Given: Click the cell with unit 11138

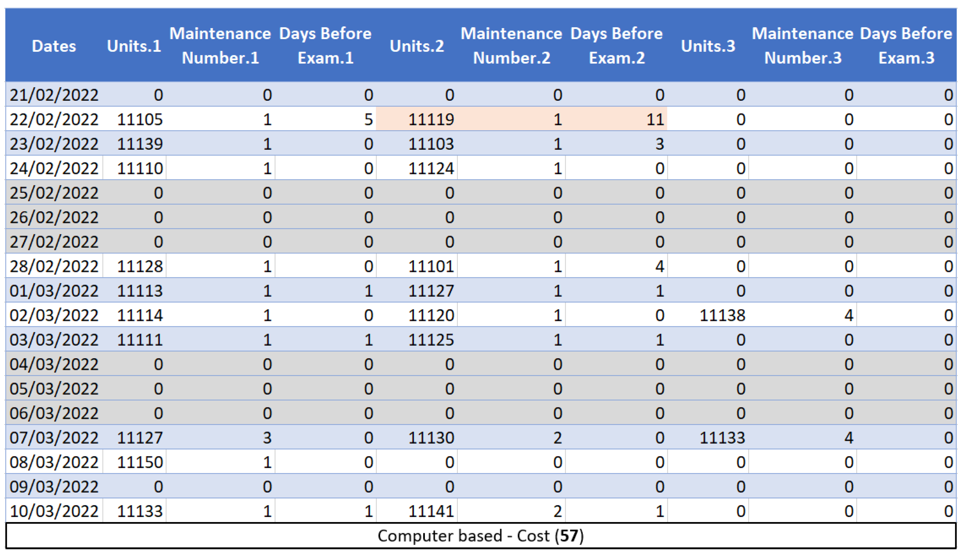Looking at the screenshot, I should coord(722,315).
